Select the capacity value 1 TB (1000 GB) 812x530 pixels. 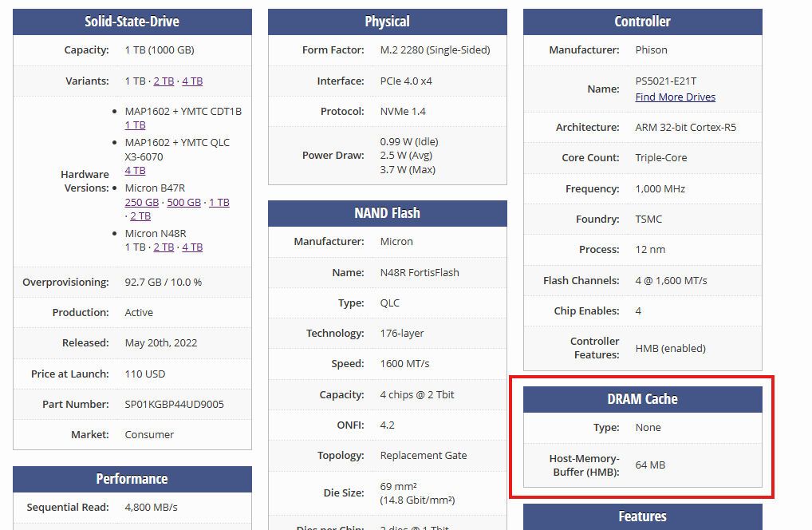pos(160,50)
